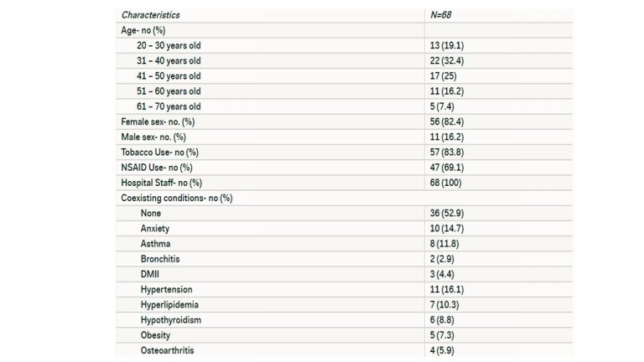Select the Osteoarthritis row label
Image resolution: width=644 pixels, height=362 pixels.
click(167, 350)
